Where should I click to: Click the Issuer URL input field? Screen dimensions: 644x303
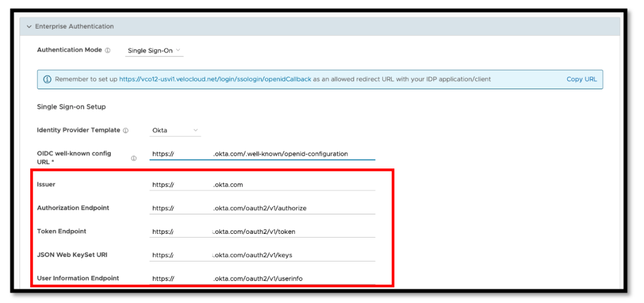pos(262,185)
